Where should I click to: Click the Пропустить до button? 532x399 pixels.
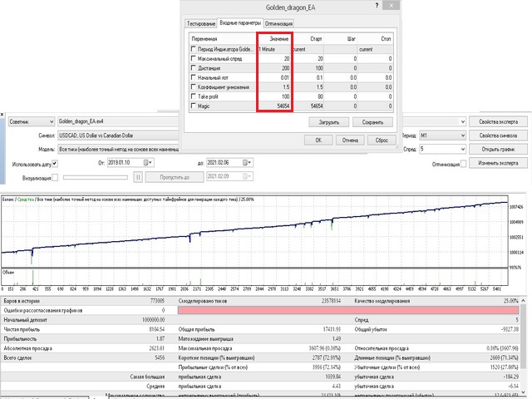(x=175, y=177)
